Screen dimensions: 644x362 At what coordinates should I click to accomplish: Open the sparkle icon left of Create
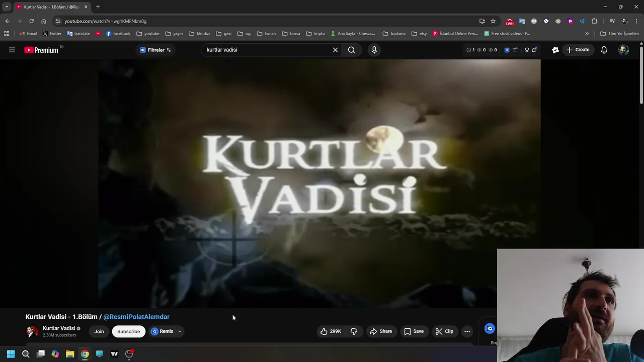[555, 50]
